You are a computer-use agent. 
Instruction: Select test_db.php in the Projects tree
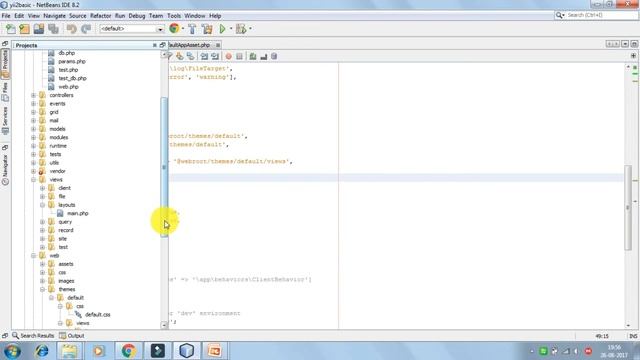click(72, 78)
